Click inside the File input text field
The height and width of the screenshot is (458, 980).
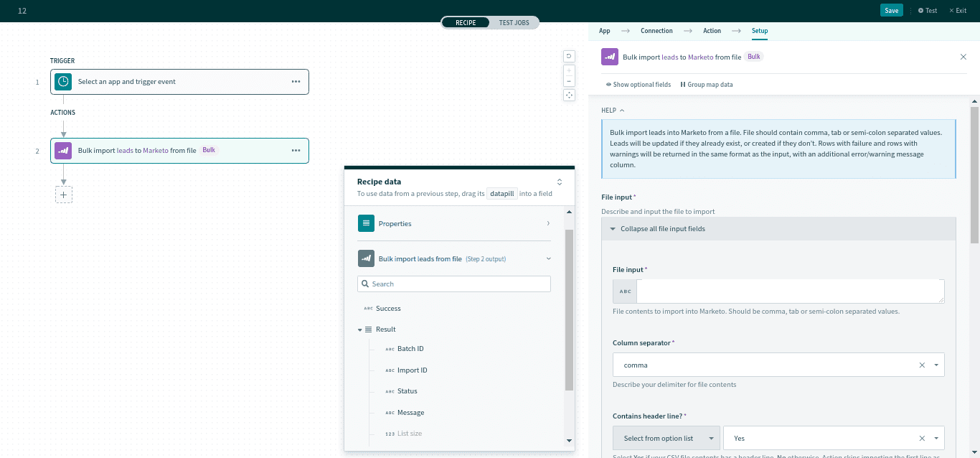789,291
